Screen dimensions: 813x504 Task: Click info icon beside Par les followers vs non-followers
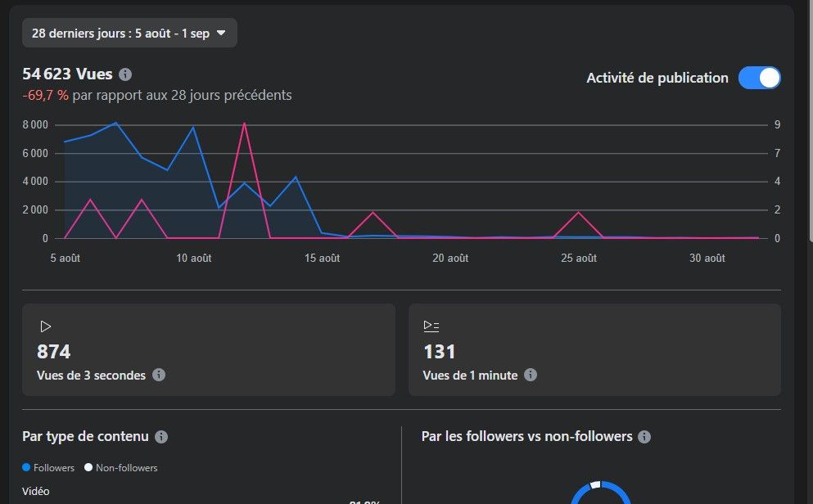[x=644, y=437]
